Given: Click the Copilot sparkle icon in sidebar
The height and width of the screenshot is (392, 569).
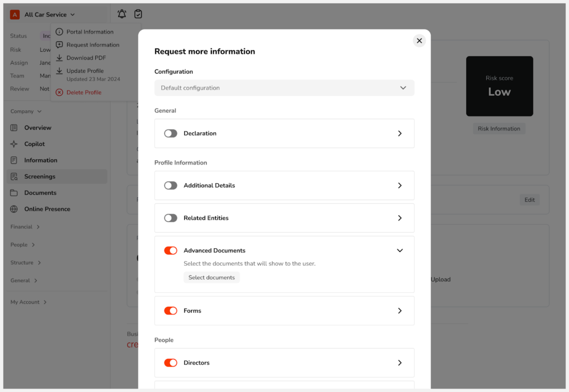Looking at the screenshot, I should [x=14, y=144].
